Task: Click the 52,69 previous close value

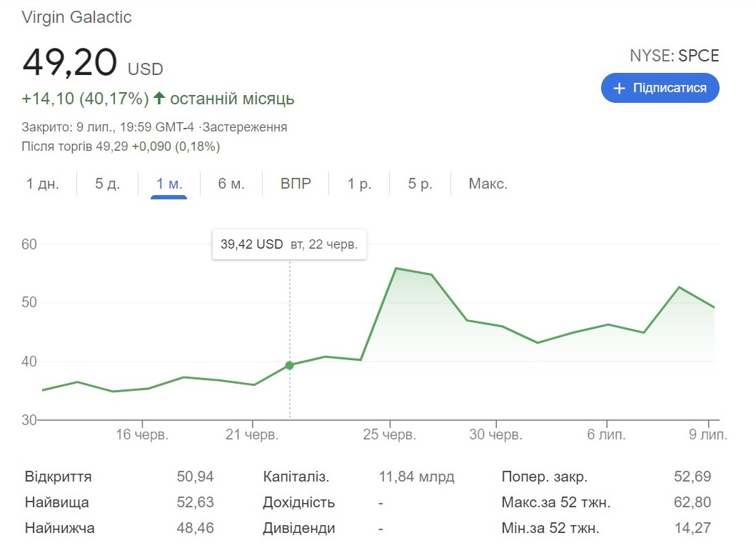Action: coord(692,477)
